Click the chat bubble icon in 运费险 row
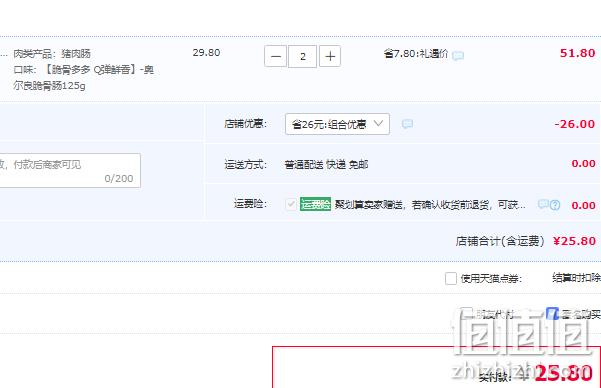This screenshot has width=601, height=388. coord(543,204)
